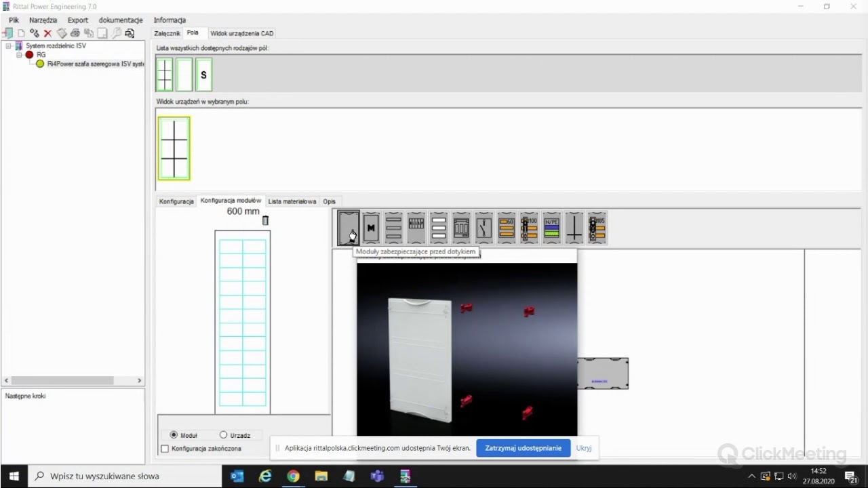The width and height of the screenshot is (868, 488).
Task: Open File Explorer from the taskbar
Action: [321, 476]
